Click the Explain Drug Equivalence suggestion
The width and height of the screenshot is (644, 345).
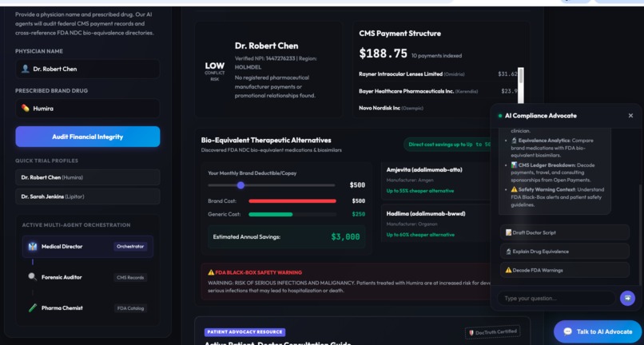(x=565, y=252)
